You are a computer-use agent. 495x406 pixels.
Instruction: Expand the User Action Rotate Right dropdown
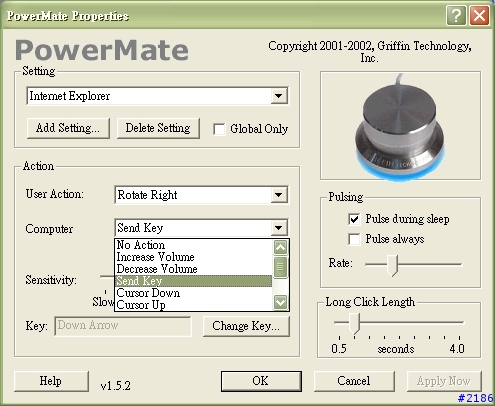coord(278,195)
